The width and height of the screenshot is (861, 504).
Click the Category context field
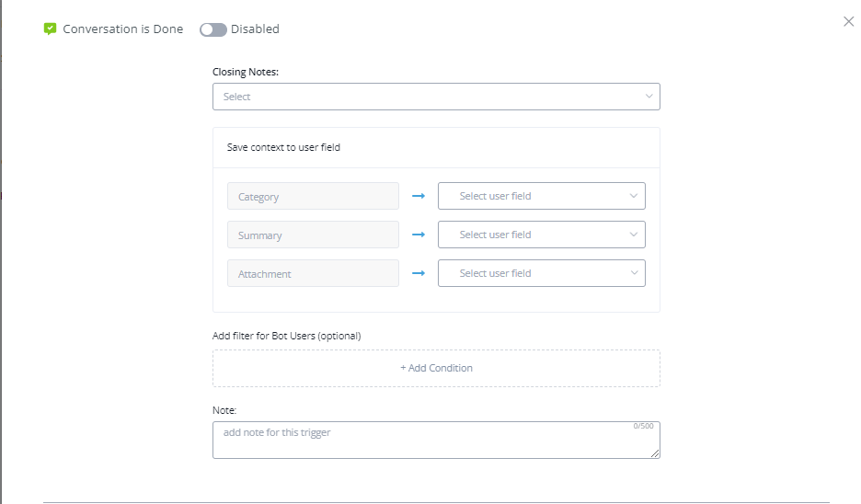tap(313, 196)
